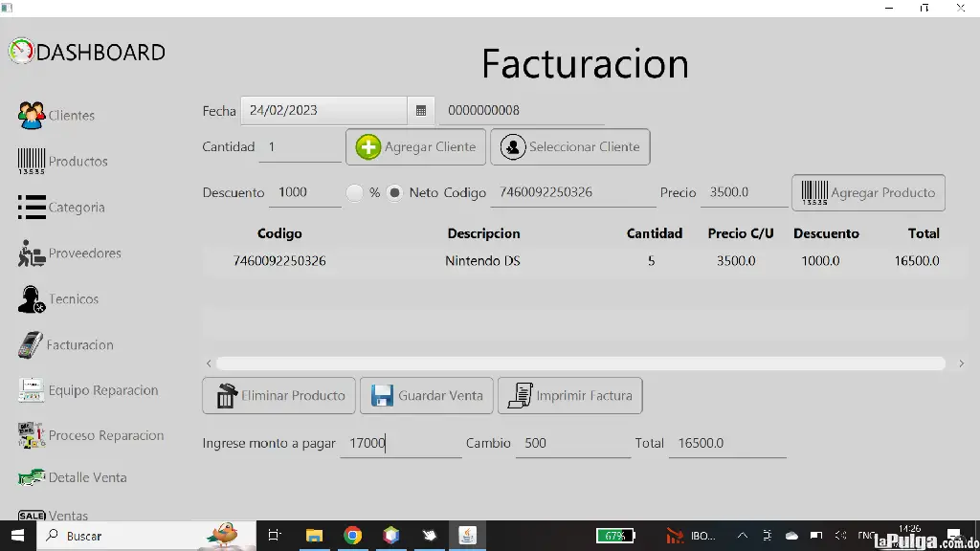
Task: Sort by Descuento column header
Action: click(826, 233)
